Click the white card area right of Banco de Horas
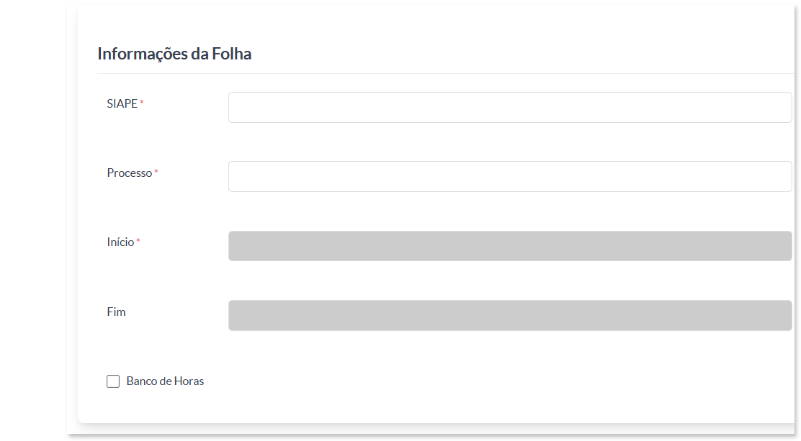 (500, 381)
